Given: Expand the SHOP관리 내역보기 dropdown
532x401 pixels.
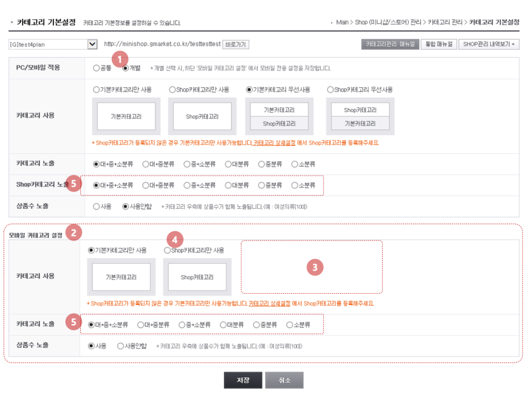Looking at the screenshot, I should pyautogui.click(x=488, y=44).
